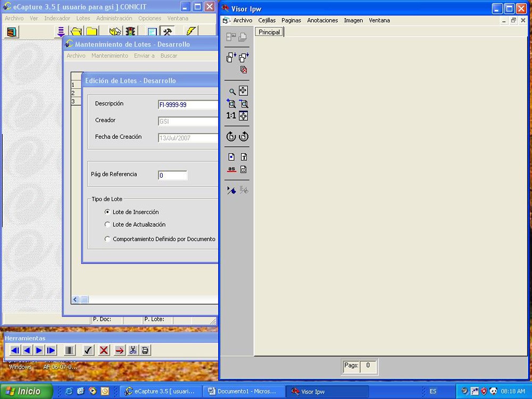532x399 pixels.
Task: Click the black checkmark accept icon in Herramientas
Action: (88, 350)
